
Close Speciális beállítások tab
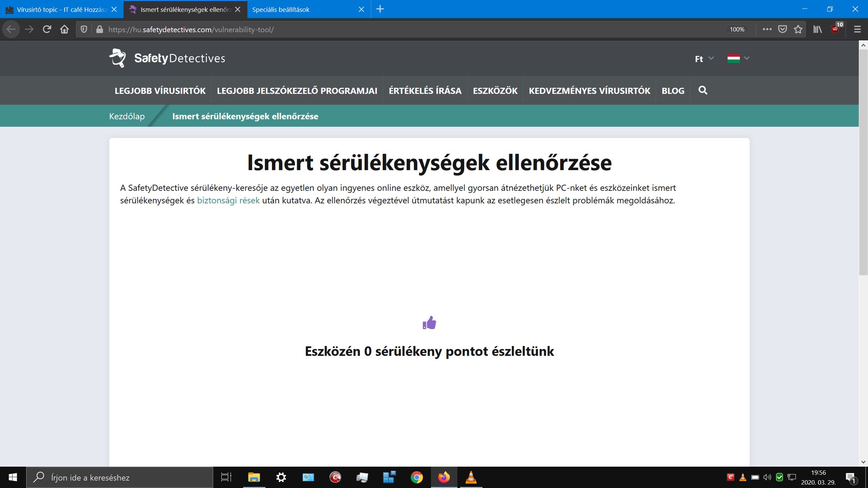tap(361, 9)
